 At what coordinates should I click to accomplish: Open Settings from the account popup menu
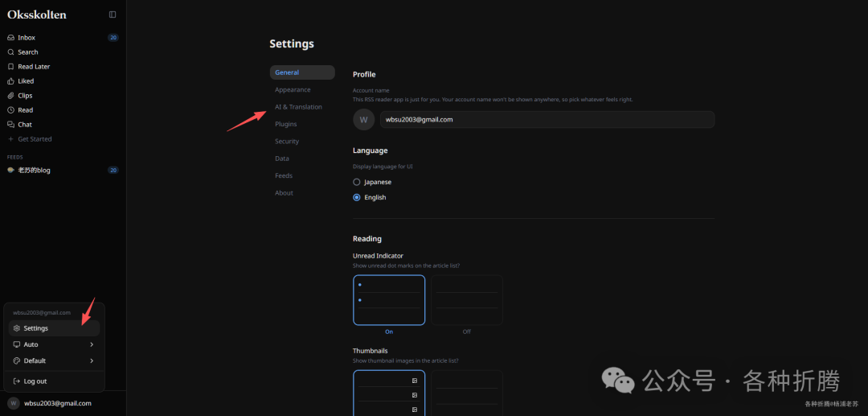click(x=55, y=328)
